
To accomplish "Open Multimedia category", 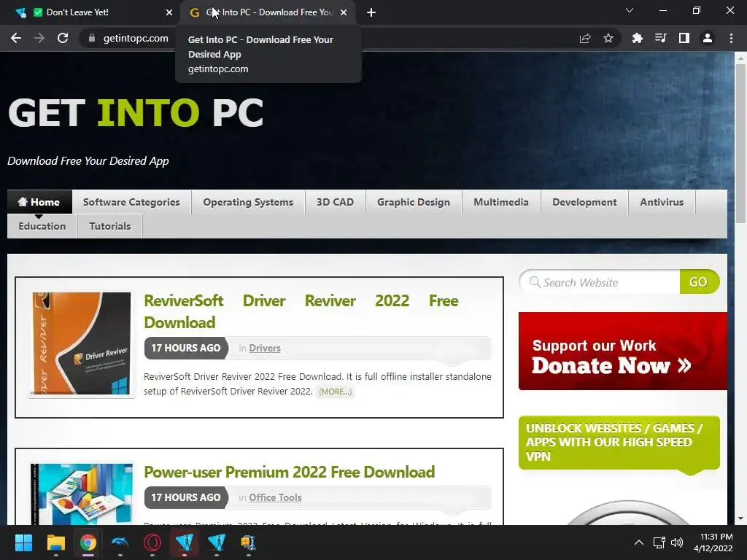I will tap(501, 202).
